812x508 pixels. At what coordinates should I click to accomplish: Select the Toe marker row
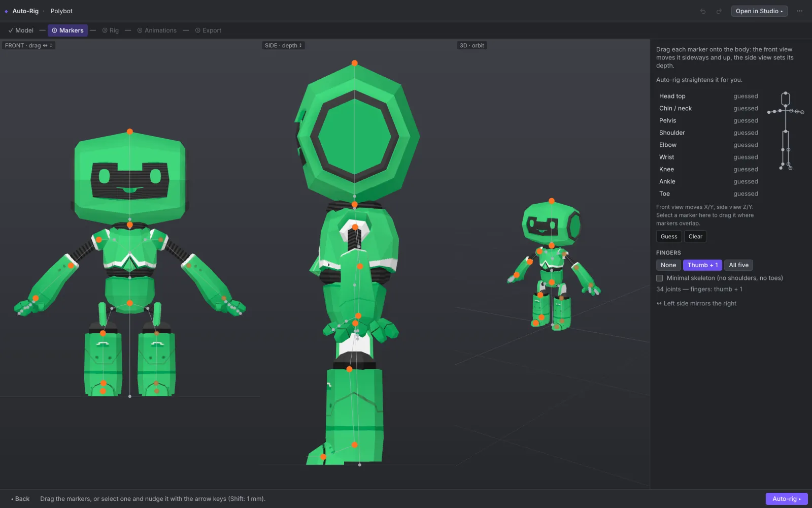tap(708, 194)
